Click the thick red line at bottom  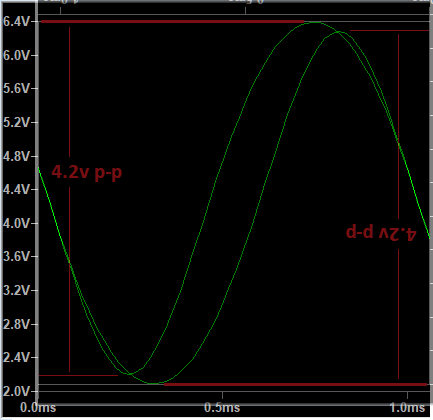[295, 385]
